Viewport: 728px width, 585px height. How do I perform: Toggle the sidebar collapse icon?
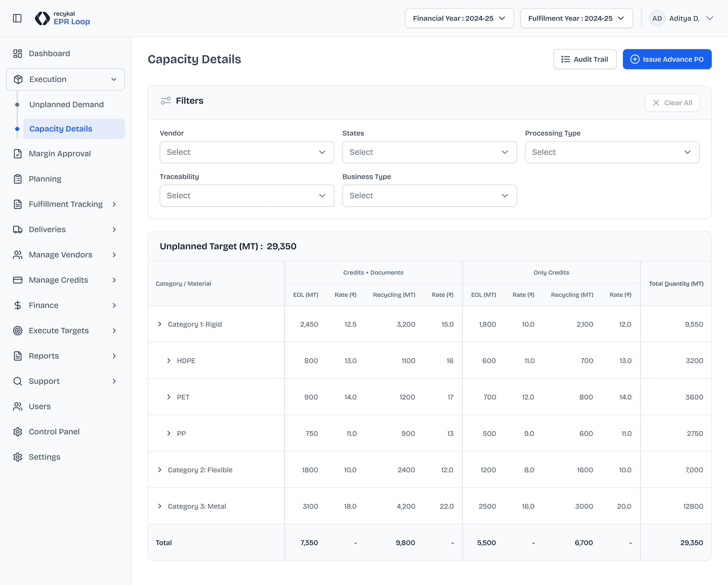[17, 18]
